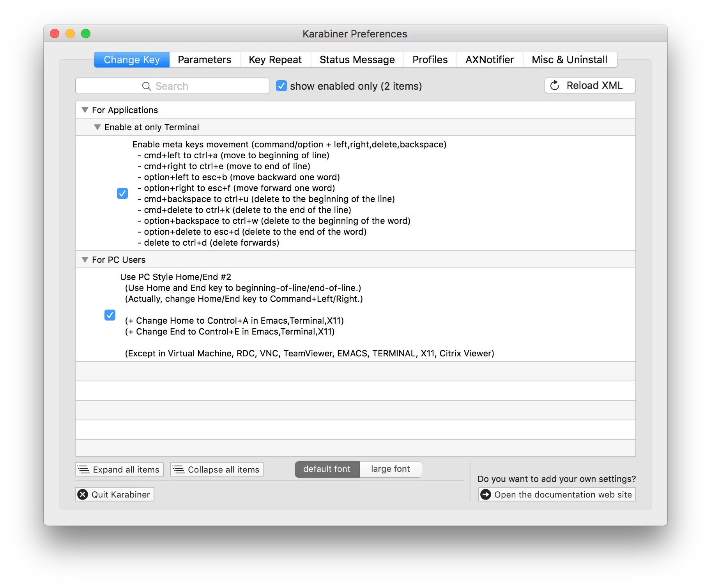711x588 pixels.
Task: Click 'Change Home to Control+A' line
Action: pos(234,321)
